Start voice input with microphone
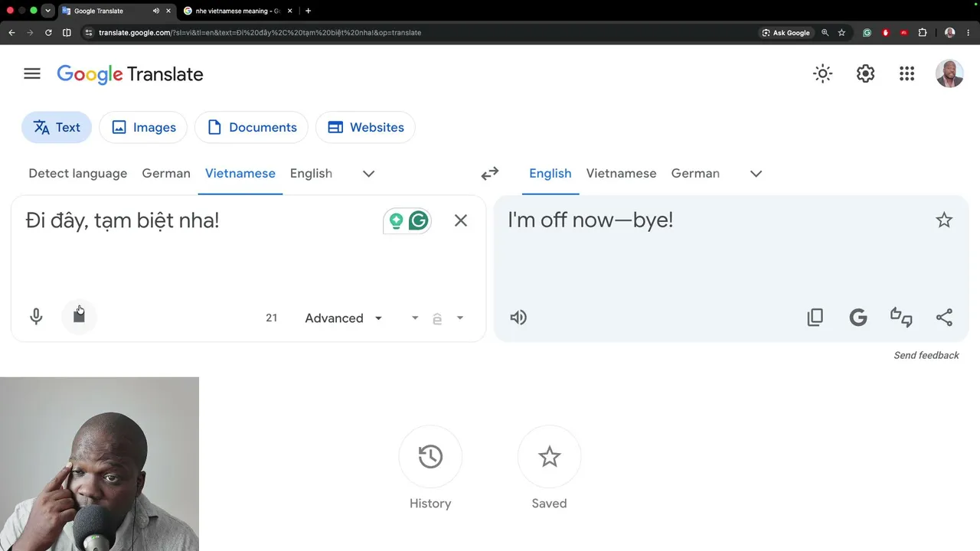 (x=36, y=317)
